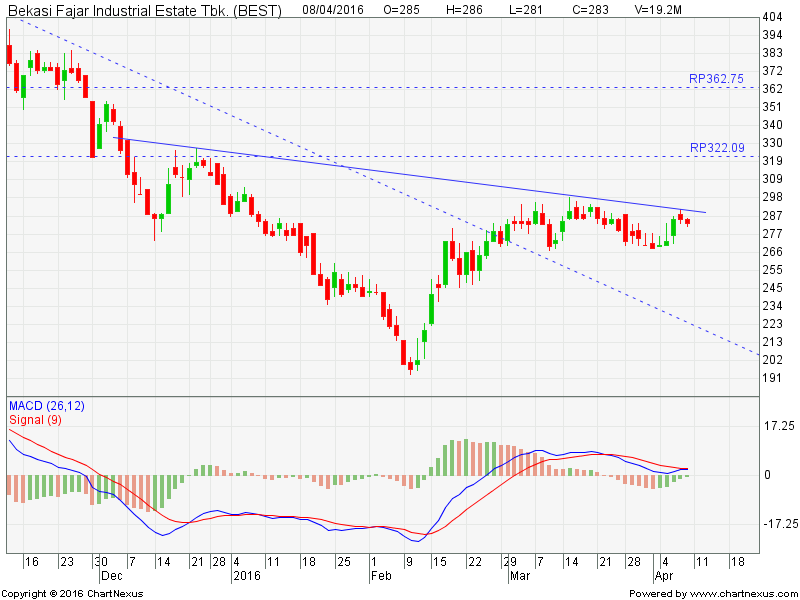This screenshot has height=600, width=800.
Task: Click the RP362.75 resistance level label
Action: pos(716,78)
